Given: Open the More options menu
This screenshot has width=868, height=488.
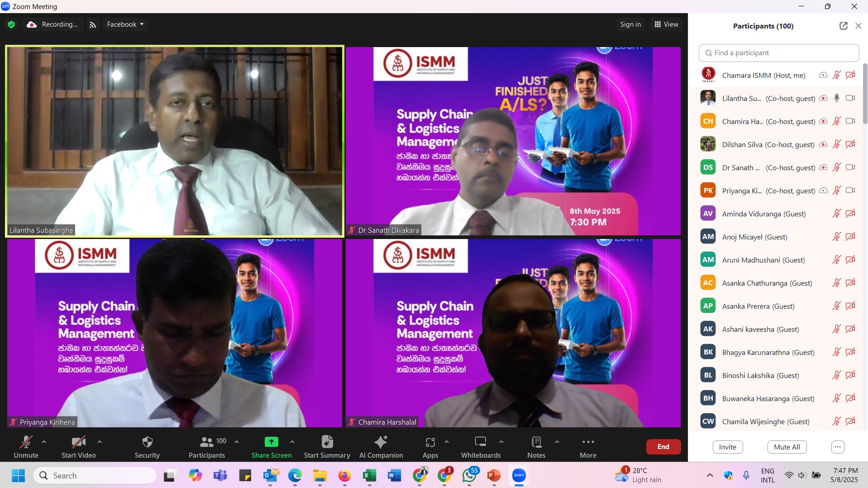Looking at the screenshot, I should point(588,446).
